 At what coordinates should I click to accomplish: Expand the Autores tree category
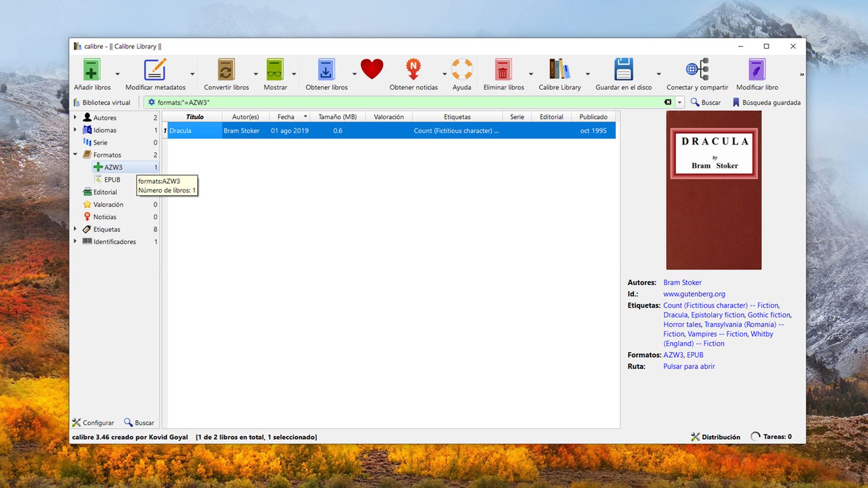click(75, 117)
